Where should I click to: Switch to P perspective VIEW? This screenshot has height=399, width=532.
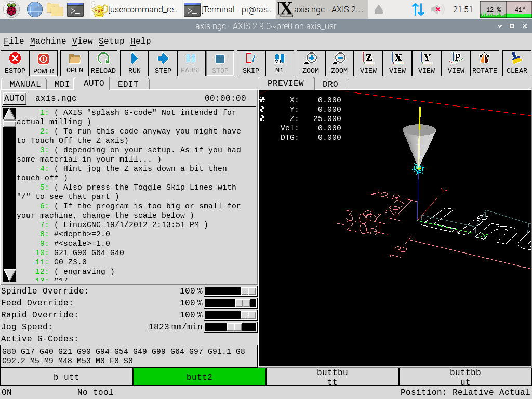click(x=456, y=63)
